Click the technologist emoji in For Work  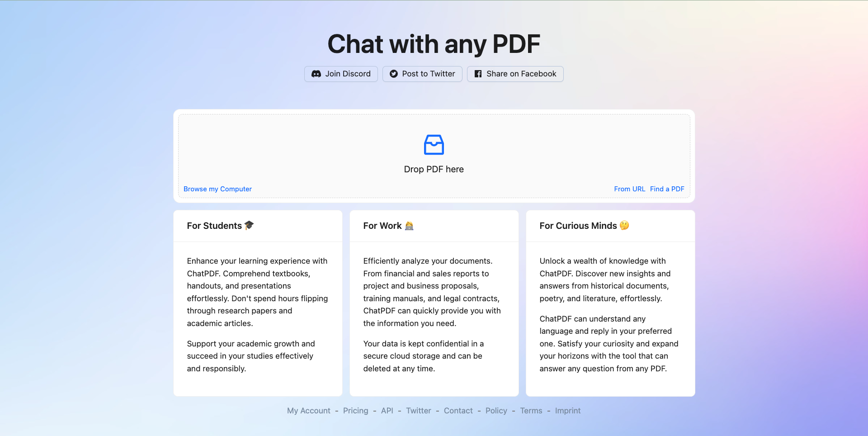[408, 225]
